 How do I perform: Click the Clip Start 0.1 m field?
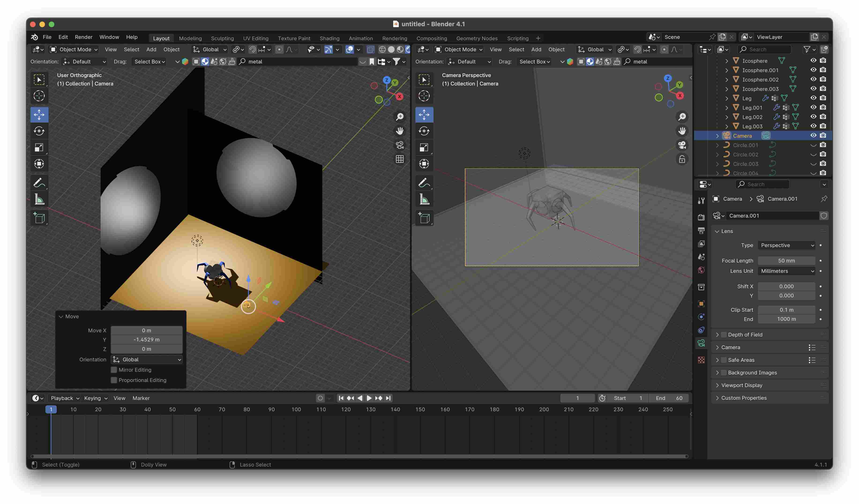coord(786,310)
